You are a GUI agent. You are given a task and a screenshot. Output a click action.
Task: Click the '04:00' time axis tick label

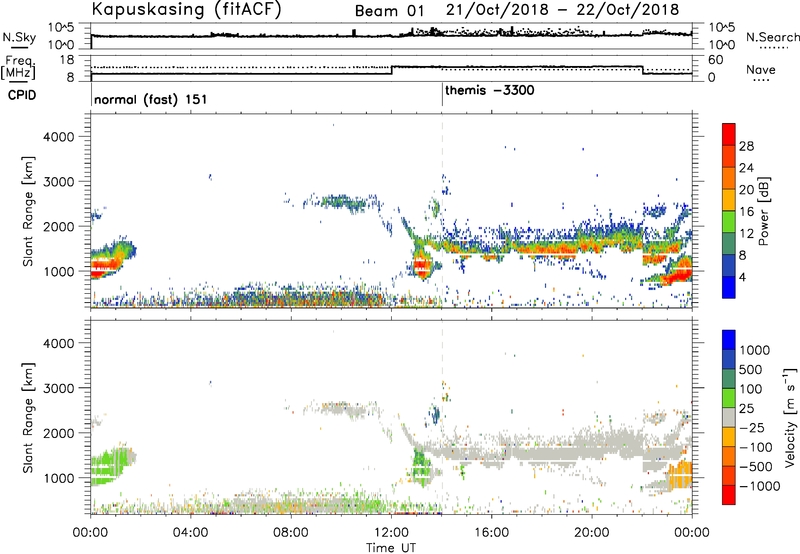click(191, 533)
